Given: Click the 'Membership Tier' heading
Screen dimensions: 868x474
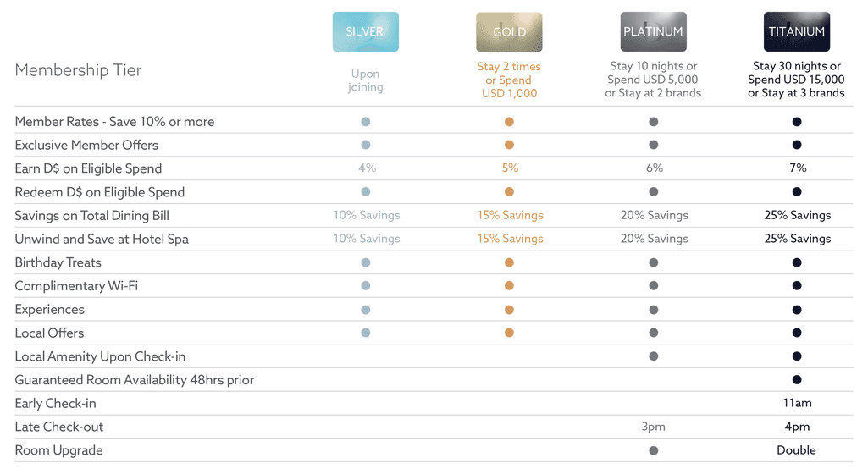Looking at the screenshot, I should [x=78, y=70].
